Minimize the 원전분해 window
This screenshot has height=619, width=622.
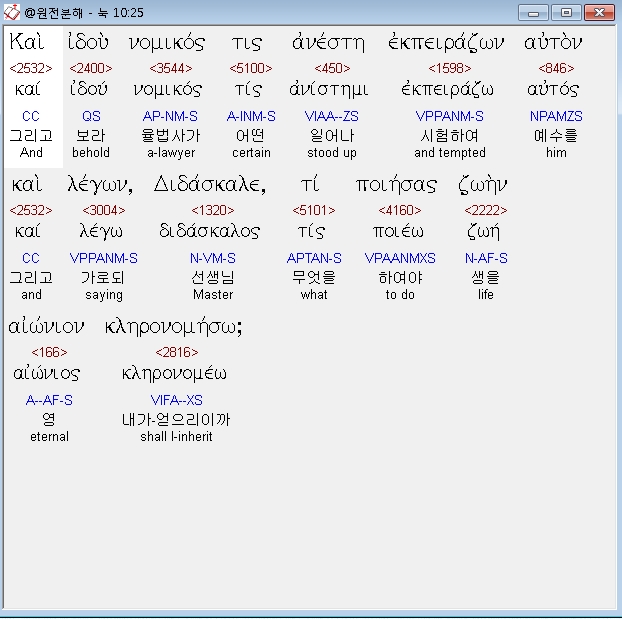point(533,13)
